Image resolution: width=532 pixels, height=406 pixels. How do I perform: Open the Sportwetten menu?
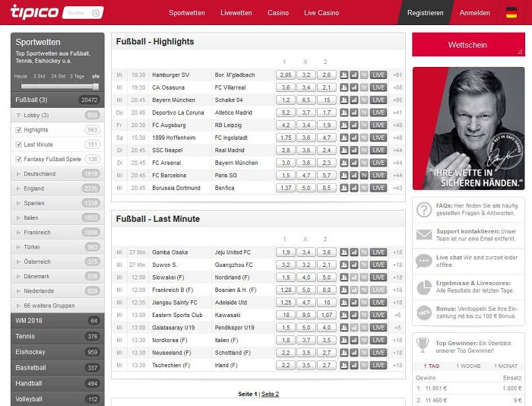point(187,13)
